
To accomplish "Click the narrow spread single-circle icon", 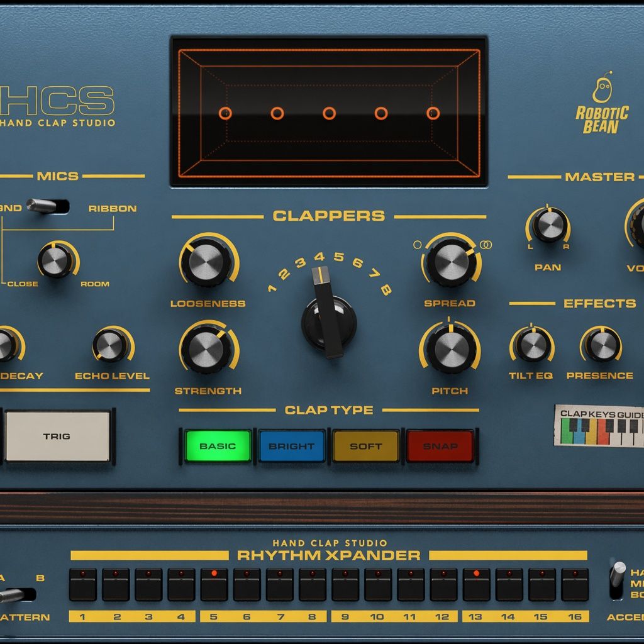I will (418, 245).
